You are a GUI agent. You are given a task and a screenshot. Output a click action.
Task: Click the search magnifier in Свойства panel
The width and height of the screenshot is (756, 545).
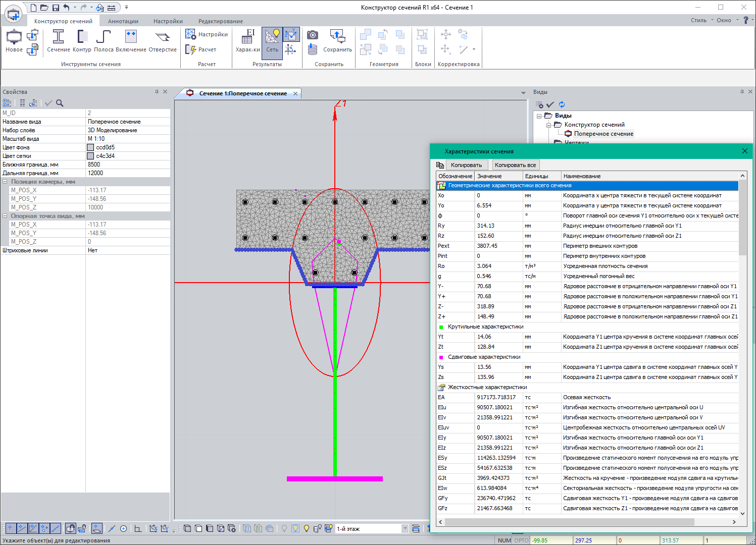point(60,103)
